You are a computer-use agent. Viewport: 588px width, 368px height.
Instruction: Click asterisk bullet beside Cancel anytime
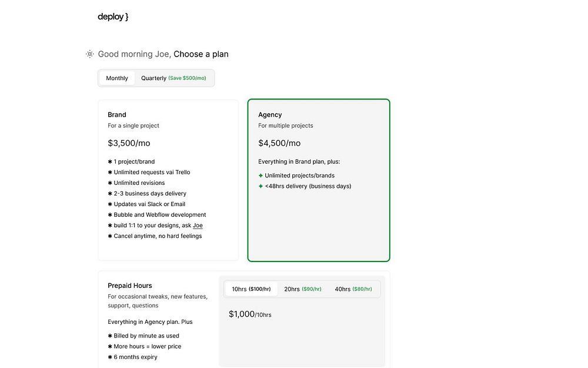pyautogui.click(x=110, y=236)
